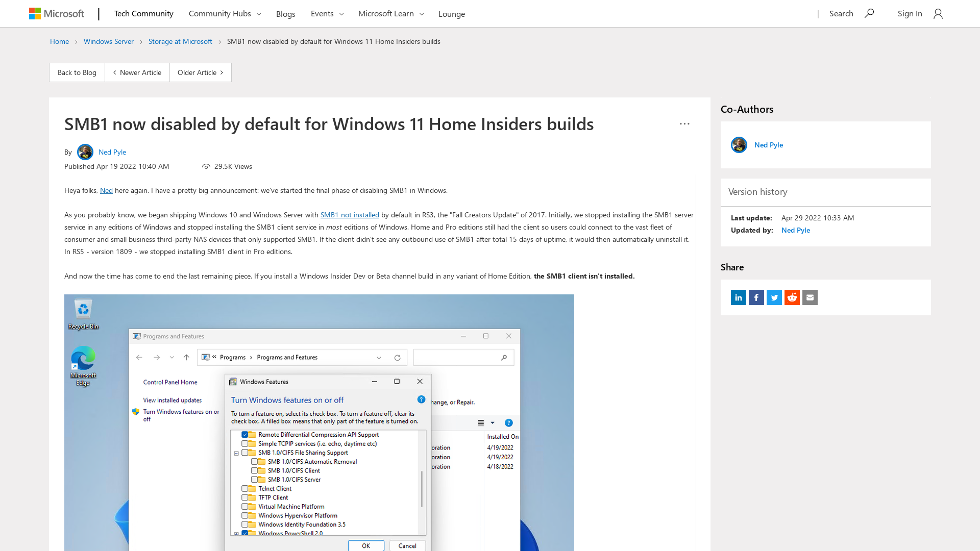Image resolution: width=980 pixels, height=551 pixels.
Task: Click Cancel in Windows Features dialog
Action: tap(407, 545)
